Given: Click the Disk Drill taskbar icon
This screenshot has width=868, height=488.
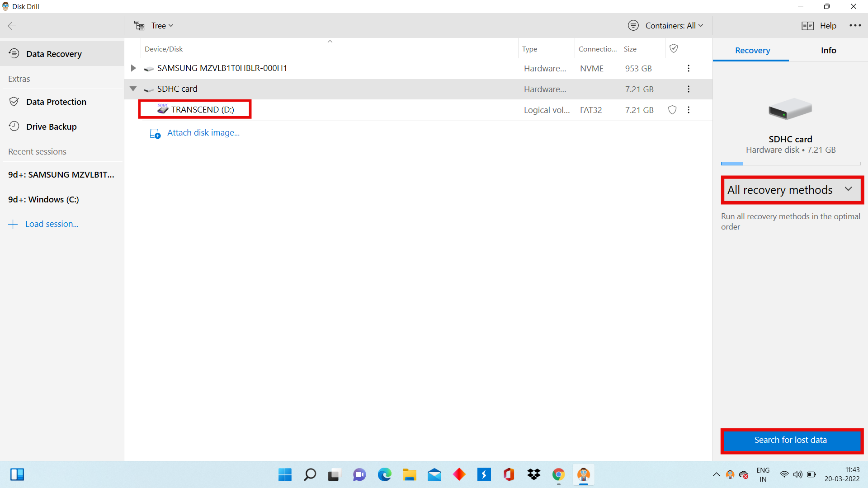Looking at the screenshot, I should click(x=584, y=474).
